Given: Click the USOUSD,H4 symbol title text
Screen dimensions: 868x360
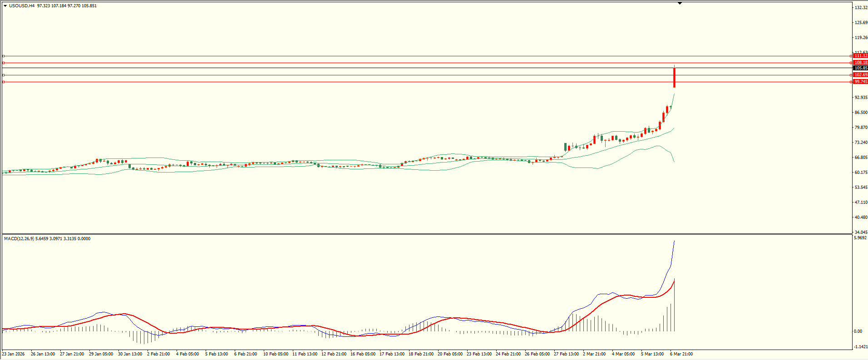Looking at the screenshot, I should point(22,6).
